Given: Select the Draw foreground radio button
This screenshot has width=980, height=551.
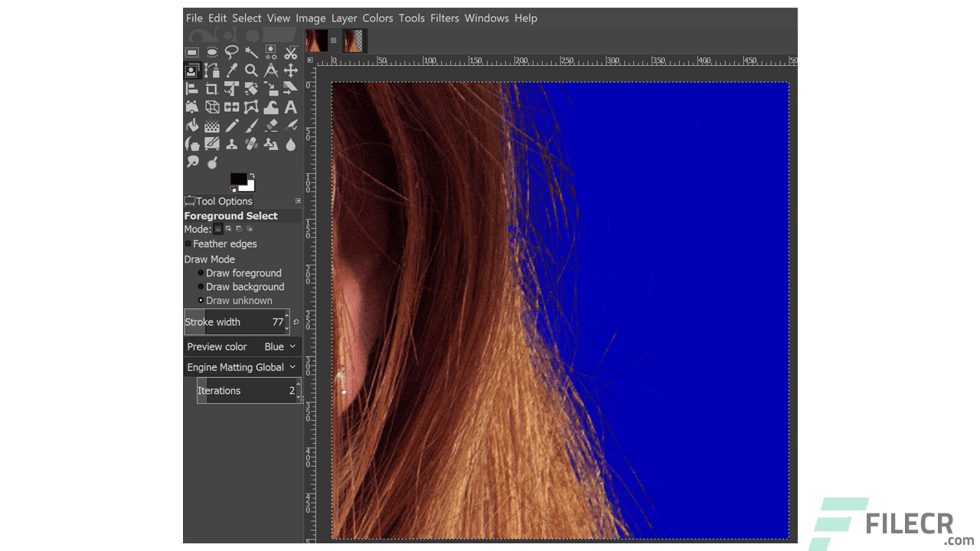Looking at the screenshot, I should pyautogui.click(x=201, y=272).
